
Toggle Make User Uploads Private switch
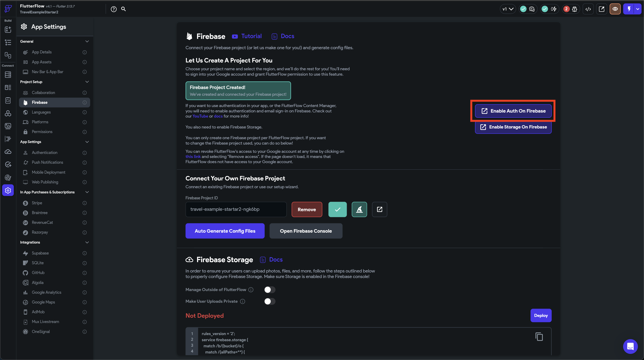click(269, 301)
